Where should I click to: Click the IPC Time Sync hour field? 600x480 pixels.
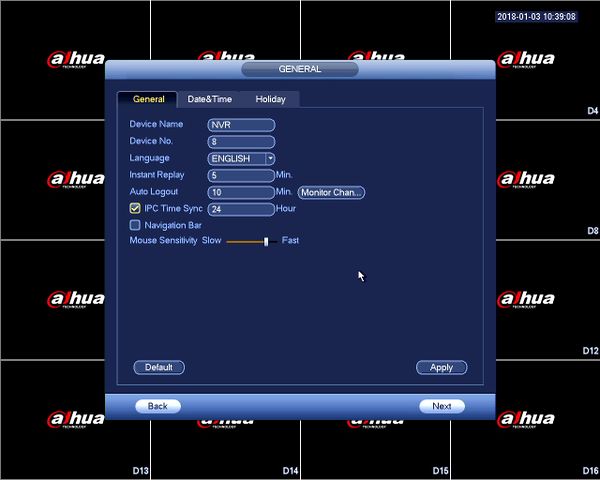[241, 209]
